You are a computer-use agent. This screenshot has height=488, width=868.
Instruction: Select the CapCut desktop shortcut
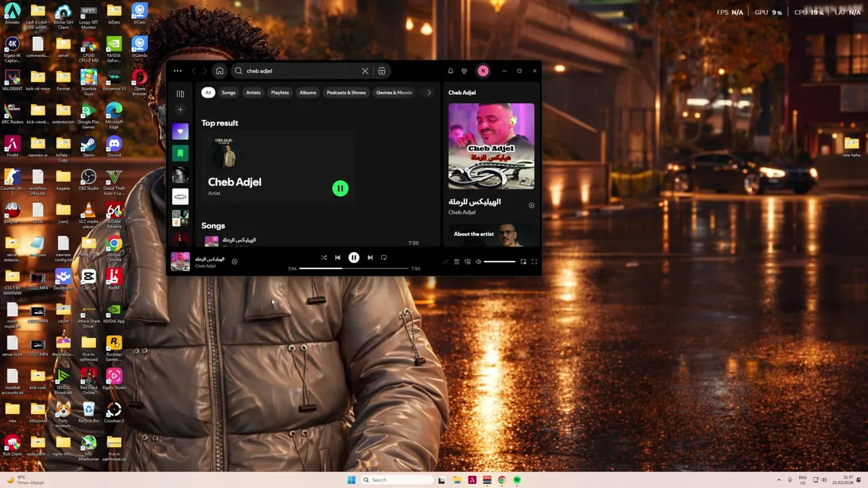click(88, 279)
